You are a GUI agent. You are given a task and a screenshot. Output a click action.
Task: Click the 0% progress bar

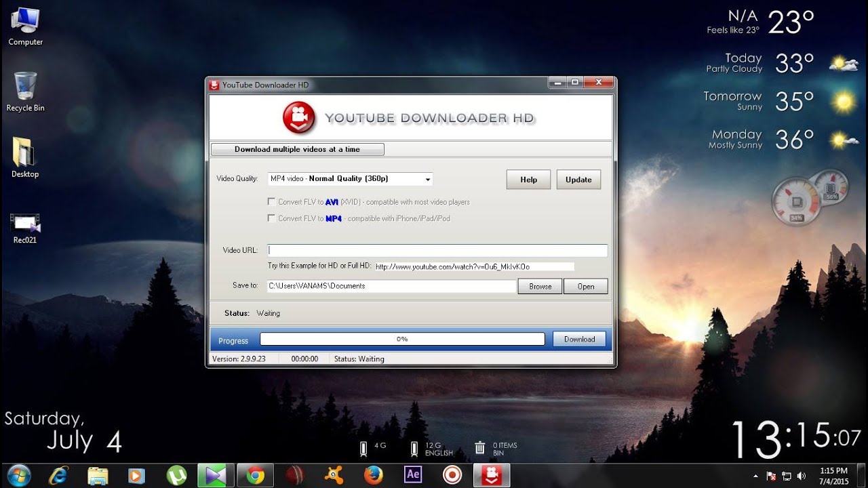click(x=402, y=339)
